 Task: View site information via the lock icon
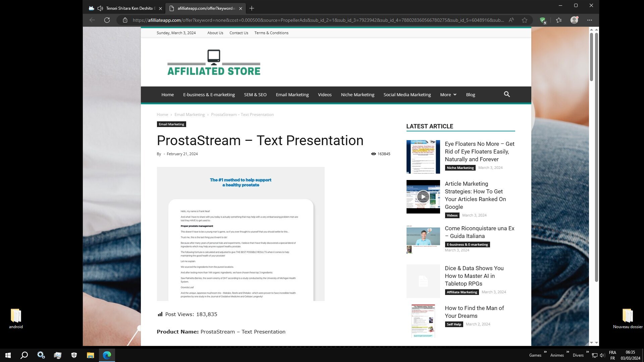[125, 20]
